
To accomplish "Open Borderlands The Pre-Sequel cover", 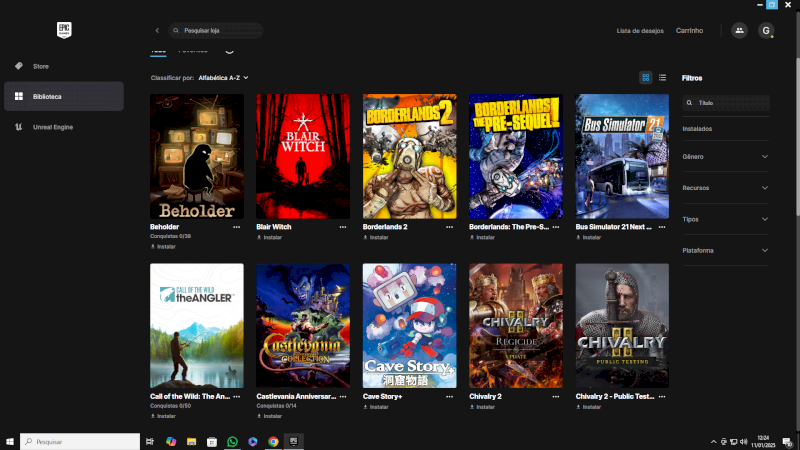I will point(516,156).
